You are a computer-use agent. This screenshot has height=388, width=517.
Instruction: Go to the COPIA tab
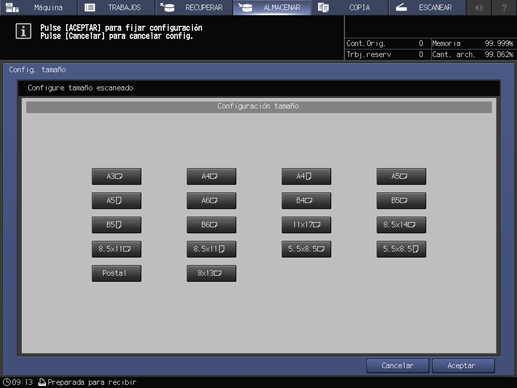coord(350,7)
